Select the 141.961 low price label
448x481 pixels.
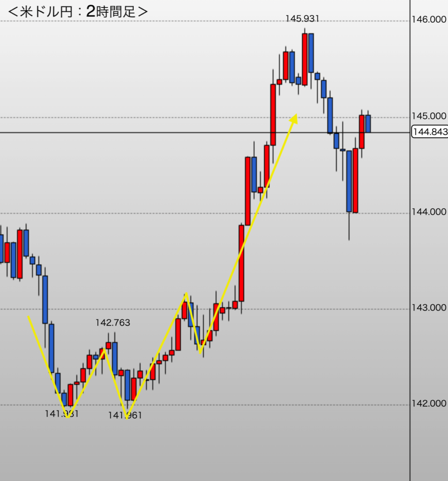(125, 415)
